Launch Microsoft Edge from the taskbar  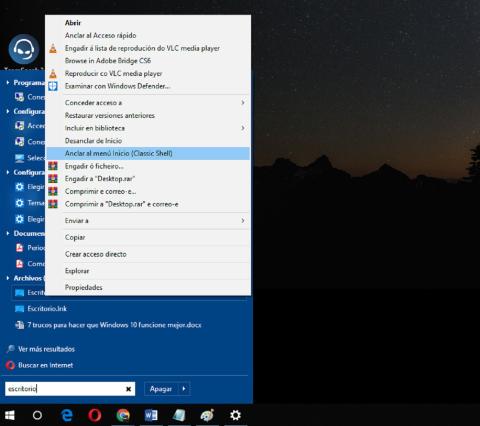(67, 415)
